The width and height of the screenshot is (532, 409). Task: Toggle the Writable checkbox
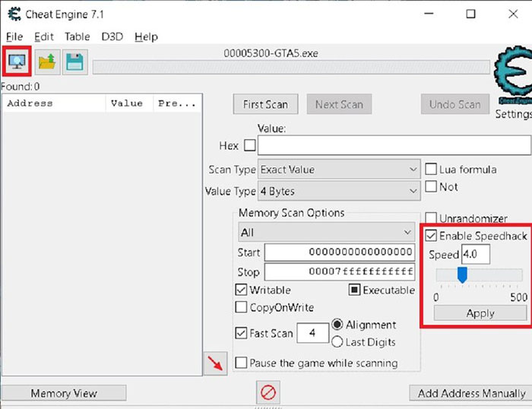click(x=241, y=290)
